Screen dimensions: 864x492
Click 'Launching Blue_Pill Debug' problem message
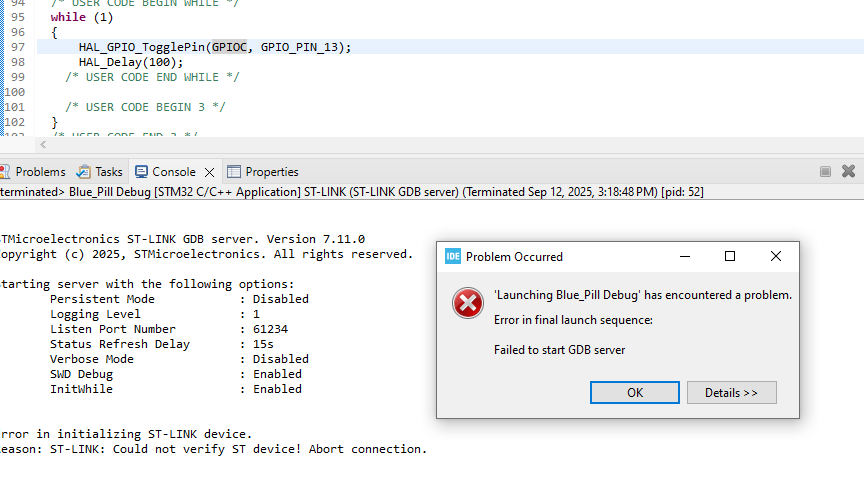(x=642, y=295)
